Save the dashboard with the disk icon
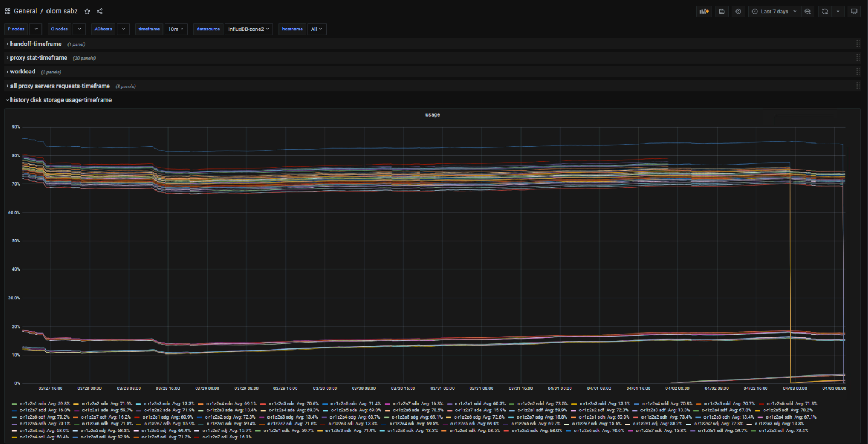Image resolution: width=868 pixels, height=444 pixels. 722,12
